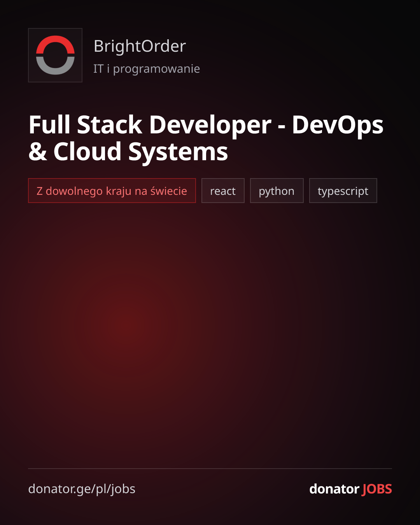
Task: Click the BrightOrder company logo
Action: (x=55, y=55)
